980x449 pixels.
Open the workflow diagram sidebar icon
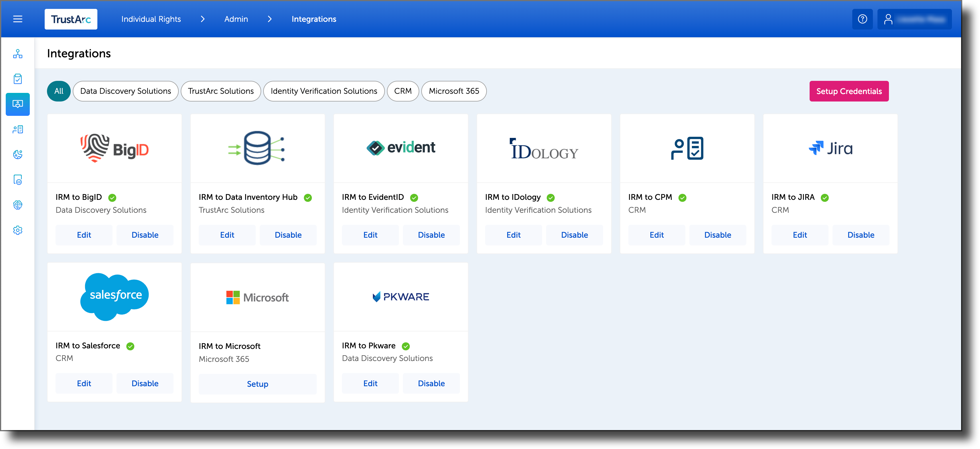(x=17, y=54)
